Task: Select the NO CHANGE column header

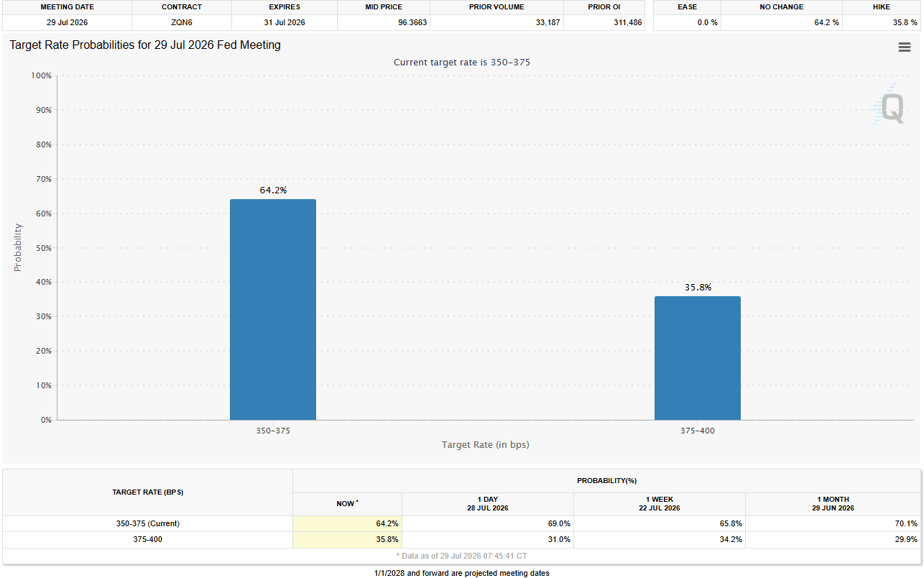Action: [x=781, y=6]
